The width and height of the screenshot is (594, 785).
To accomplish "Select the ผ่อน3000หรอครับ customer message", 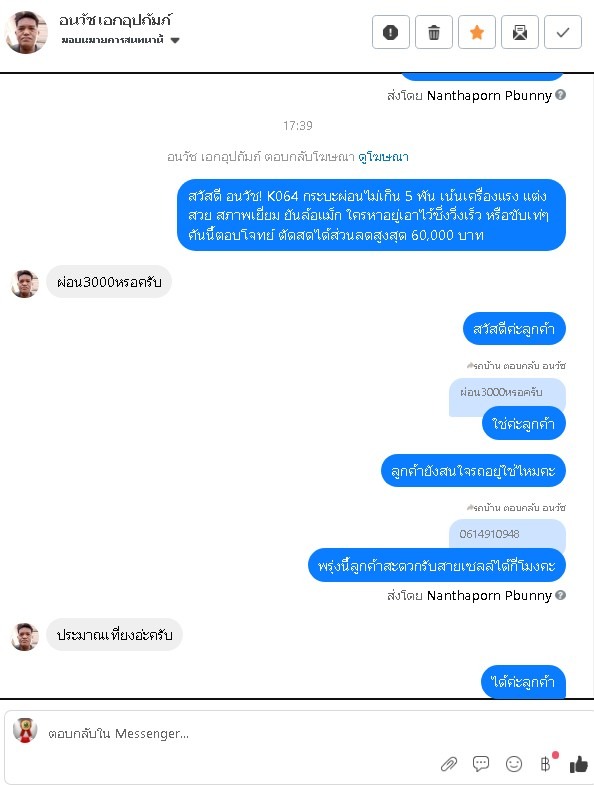I will pyautogui.click(x=109, y=282).
